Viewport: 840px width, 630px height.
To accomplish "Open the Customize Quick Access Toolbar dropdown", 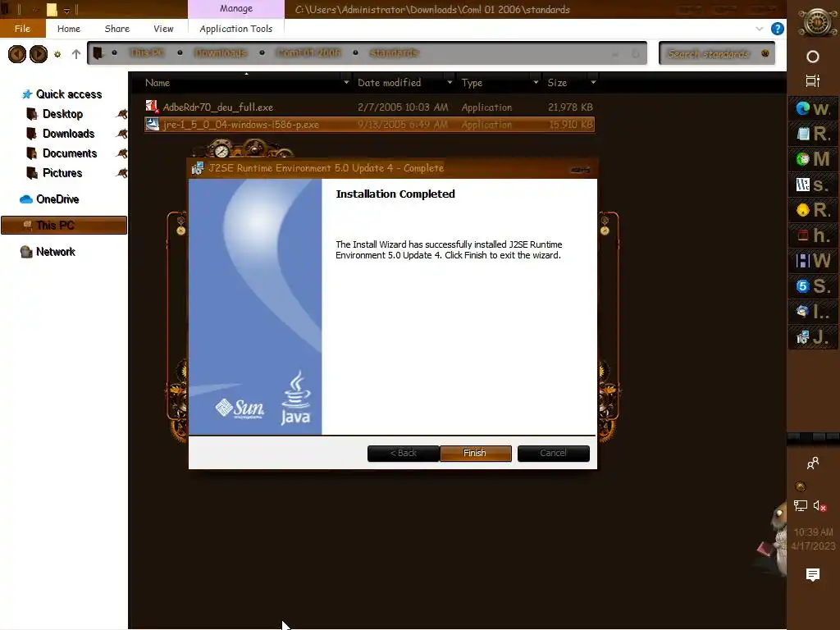I will [67, 10].
